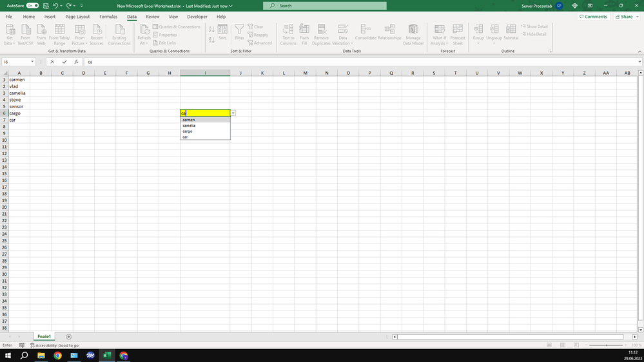644x362 pixels.
Task: Add a new sheet
Action: click(68, 336)
